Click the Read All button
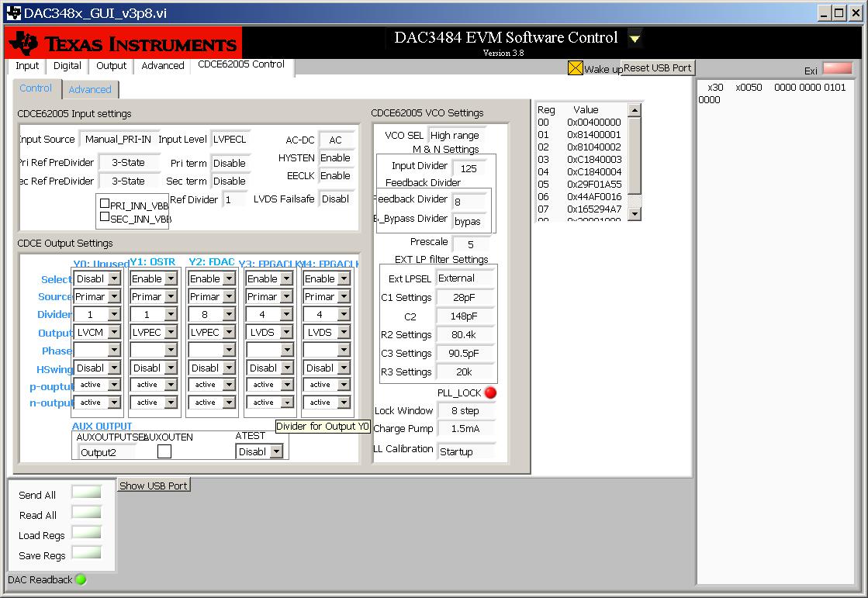Image resolution: width=868 pixels, height=598 pixels. click(x=86, y=512)
